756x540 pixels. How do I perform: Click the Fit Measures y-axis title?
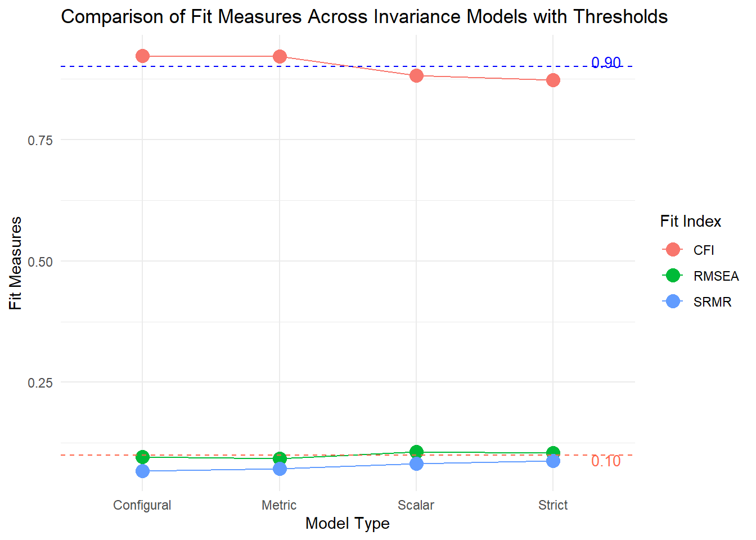[16, 263]
